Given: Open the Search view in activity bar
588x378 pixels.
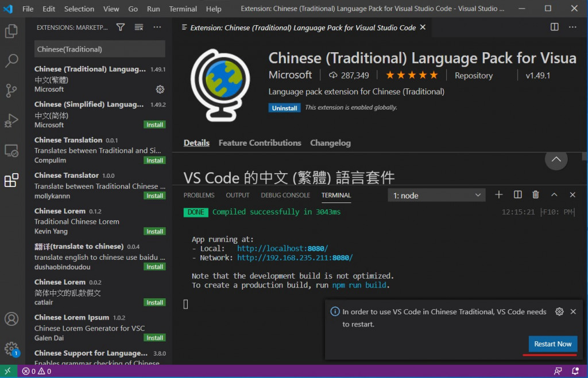Looking at the screenshot, I should pyautogui.click(x=11, y=60).
